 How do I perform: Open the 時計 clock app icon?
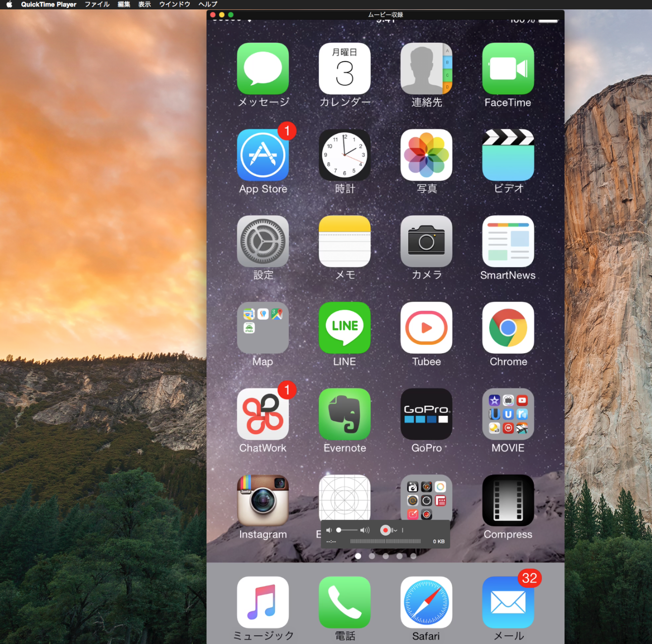coord(345,155)
